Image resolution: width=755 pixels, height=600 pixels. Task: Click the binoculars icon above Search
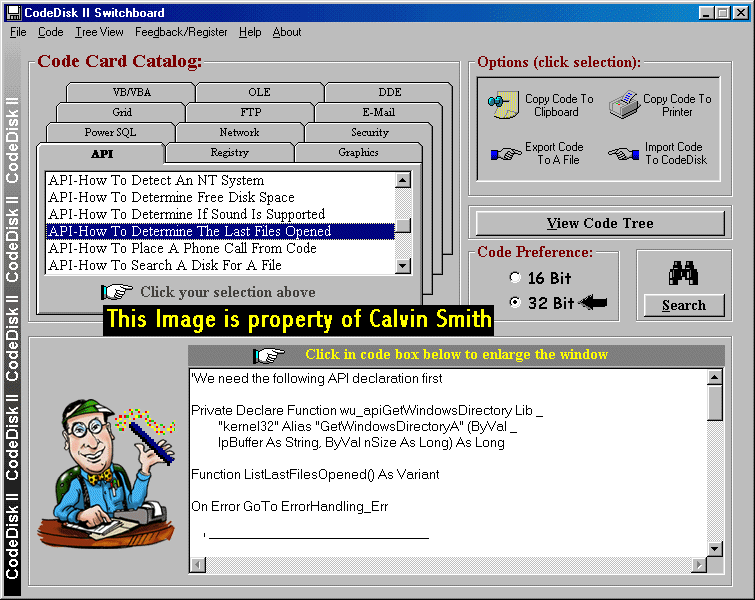[x=683, y=273]
